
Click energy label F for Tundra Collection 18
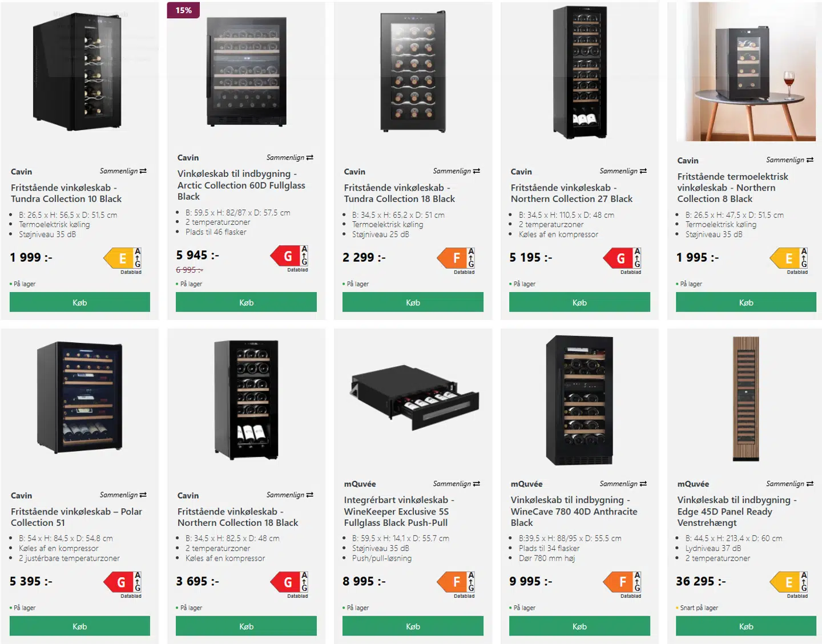[x=455, y=258]
